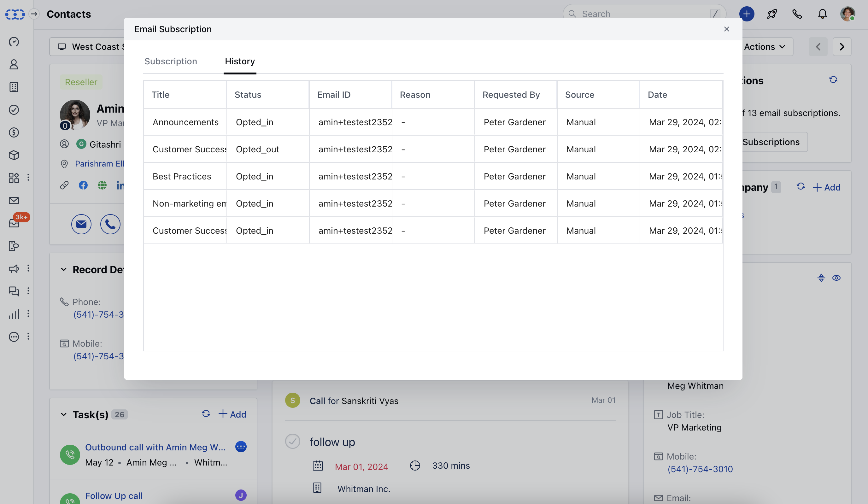Open the notifications bell
This screenshot has height=504, width=868.
[822, 14]
